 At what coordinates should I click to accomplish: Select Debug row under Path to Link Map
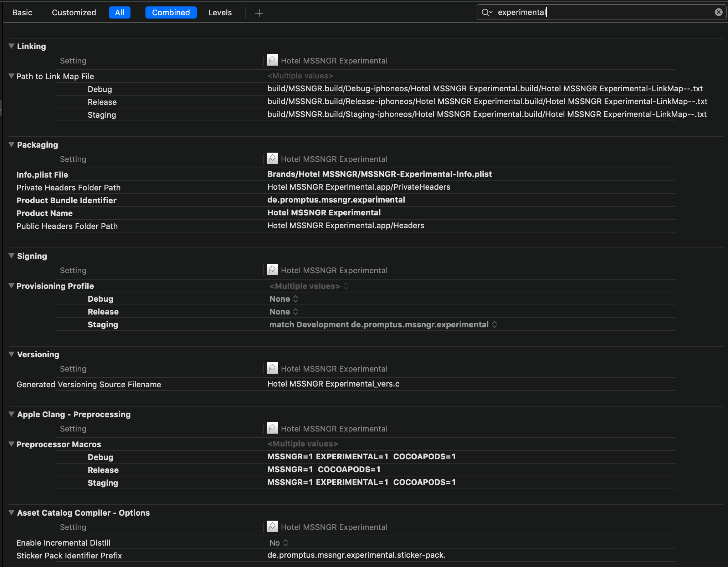click(x=100, y=89)
